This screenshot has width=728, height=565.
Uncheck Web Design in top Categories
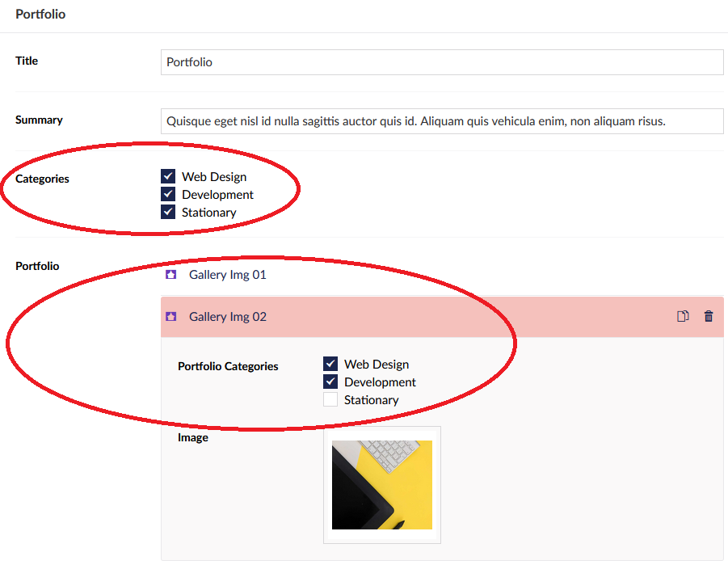click(168, 177)
